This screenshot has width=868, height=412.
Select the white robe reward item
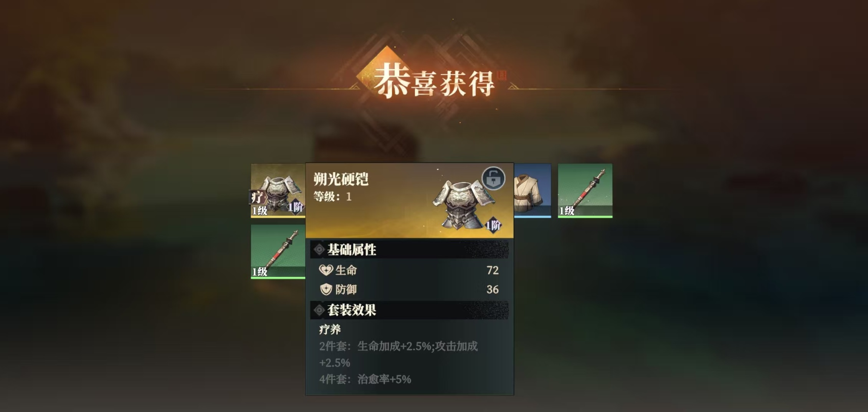[532, 190]
